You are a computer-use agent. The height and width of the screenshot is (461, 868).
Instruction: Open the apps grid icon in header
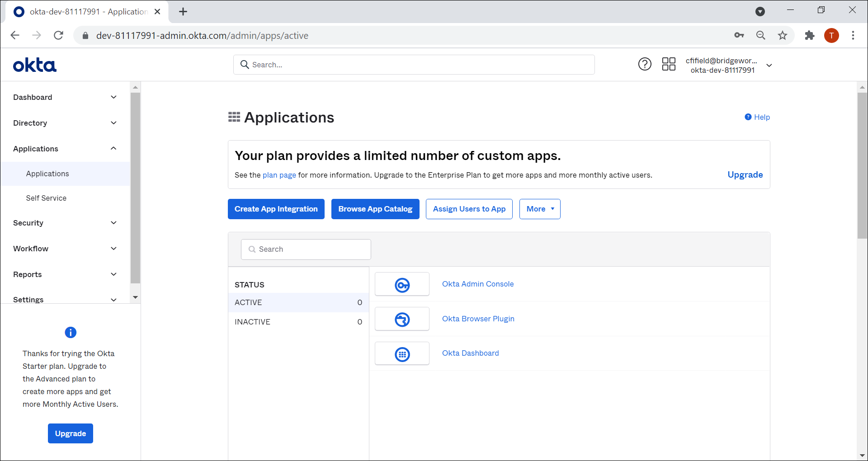pos(669,64)
